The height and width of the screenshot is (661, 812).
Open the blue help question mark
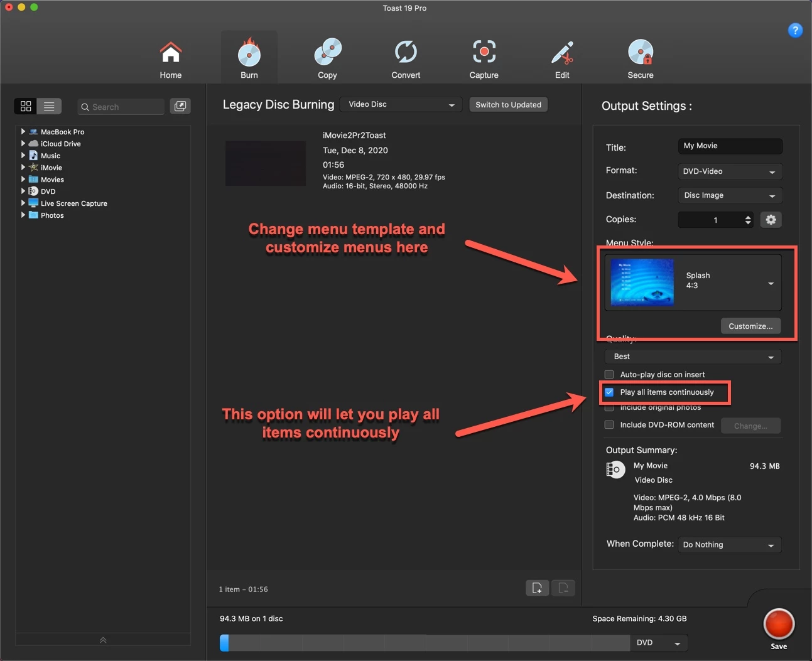tap(795, 30)
